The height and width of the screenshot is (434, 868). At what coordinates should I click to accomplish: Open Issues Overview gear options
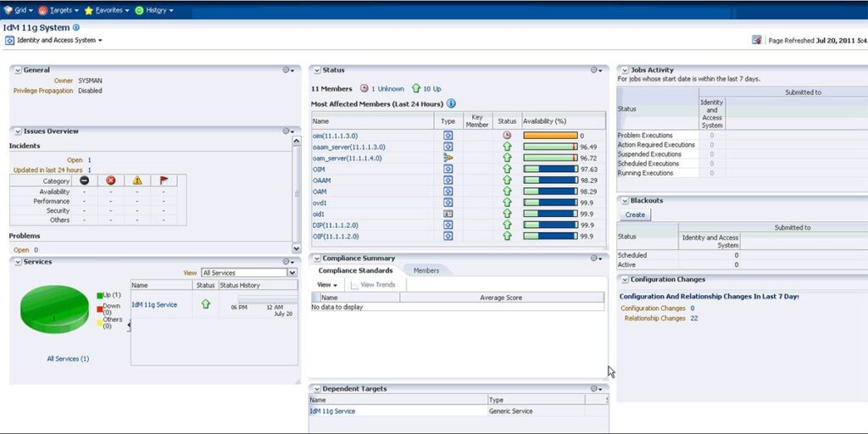tap(288, 131)
